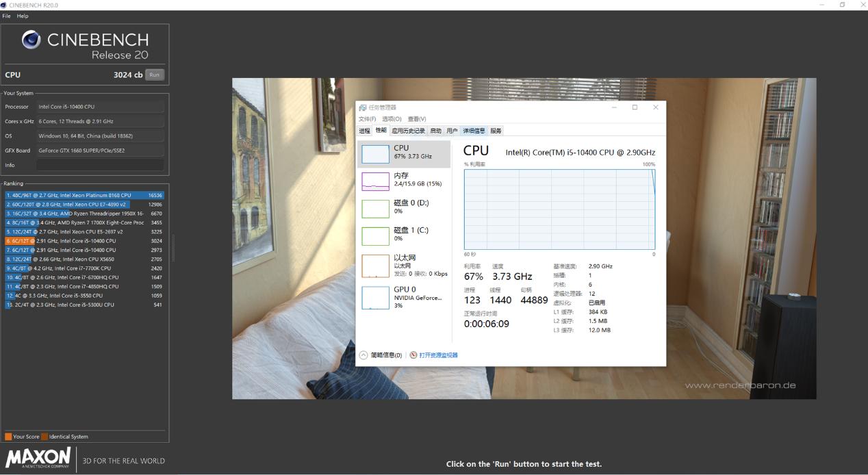Click the 0:00:06:09 uptime value
Viewport: 868px width, 475px height.
[487, 324]
